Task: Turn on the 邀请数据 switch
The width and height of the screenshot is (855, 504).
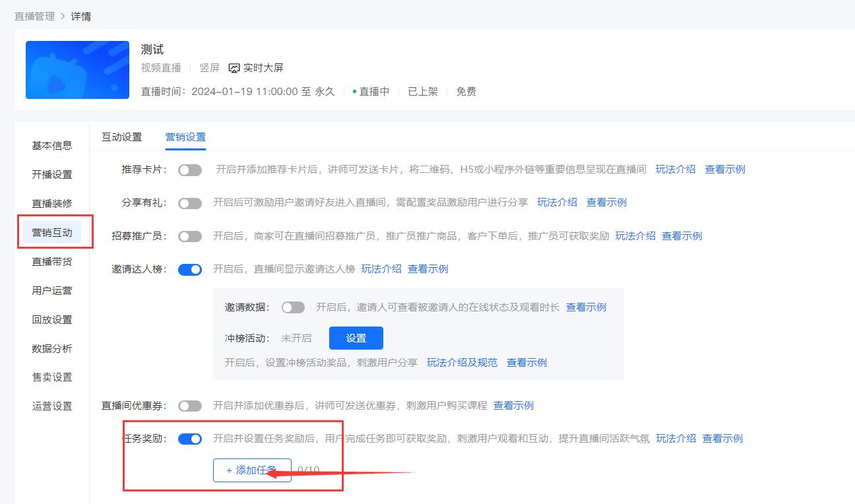Action: [293, 307]
